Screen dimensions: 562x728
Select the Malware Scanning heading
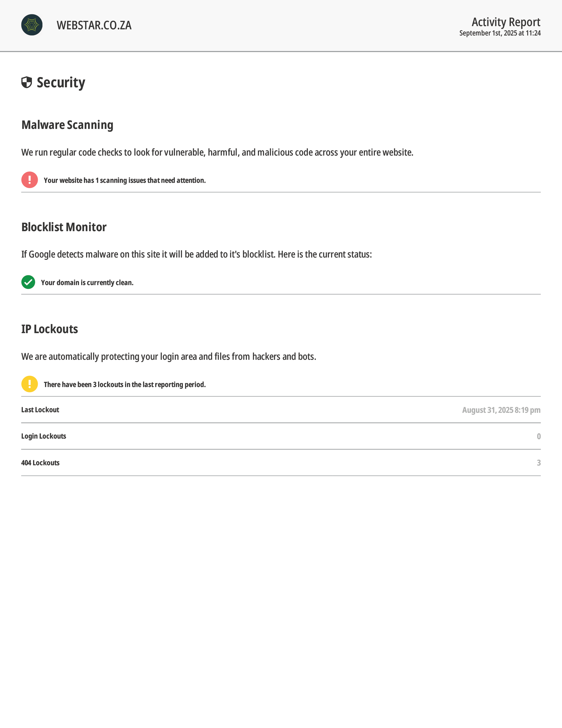67,125
